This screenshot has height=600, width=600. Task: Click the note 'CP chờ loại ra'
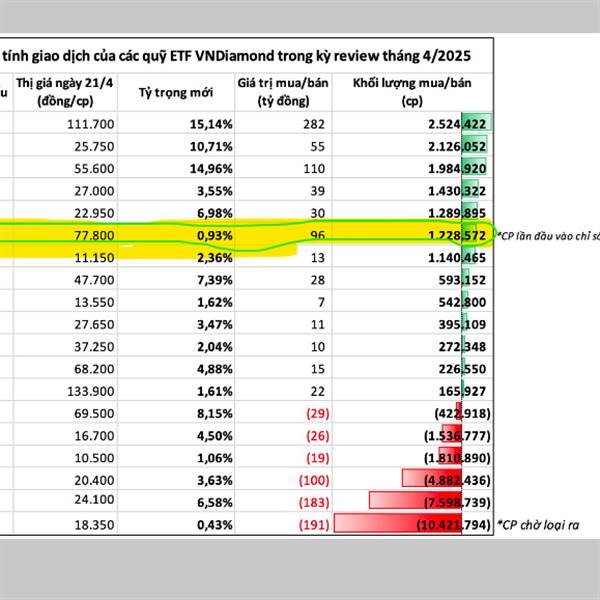tap(538, 525)
